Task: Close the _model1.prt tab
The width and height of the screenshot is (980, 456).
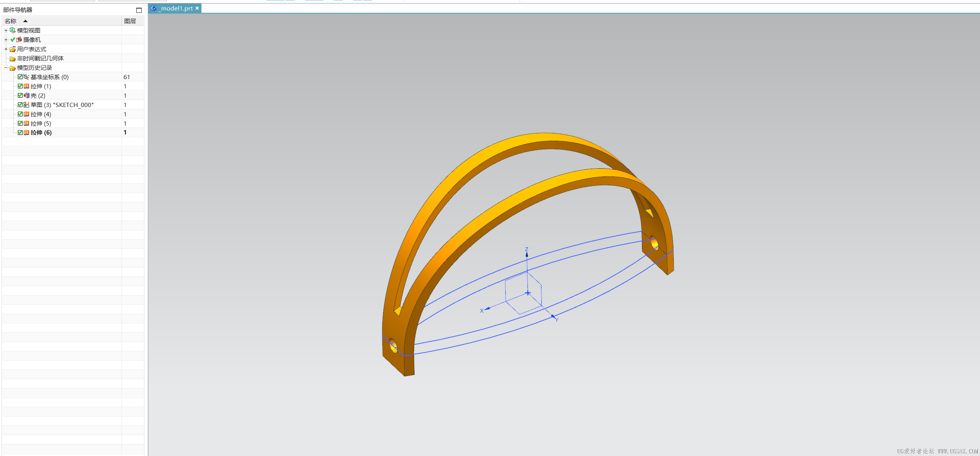Action: click(197, 8)
